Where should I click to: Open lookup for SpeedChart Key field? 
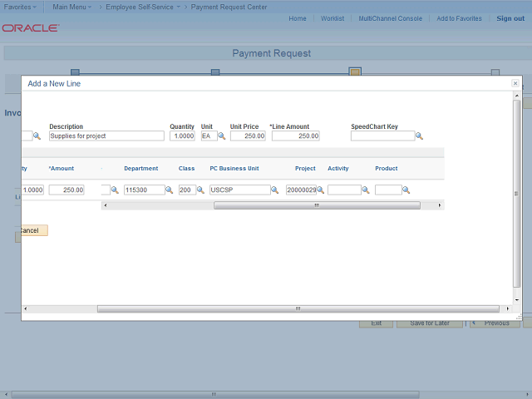pyautogui.click(x=419, y=136)
